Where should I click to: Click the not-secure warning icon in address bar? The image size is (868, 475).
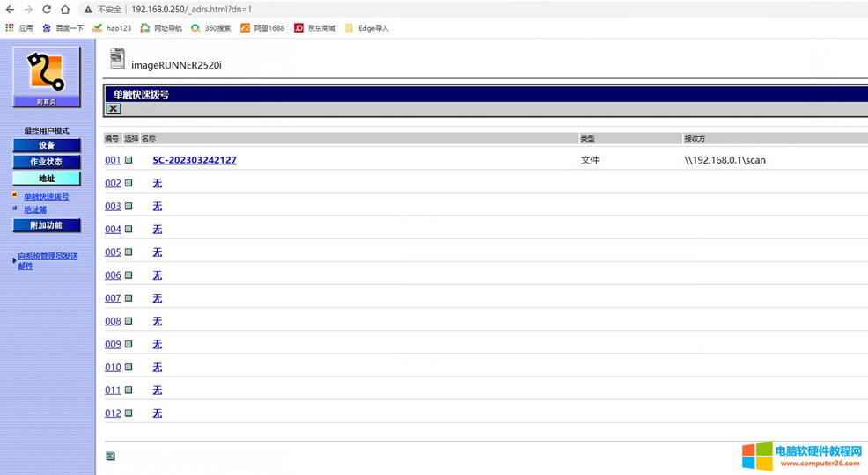click(x=87, y=10)
